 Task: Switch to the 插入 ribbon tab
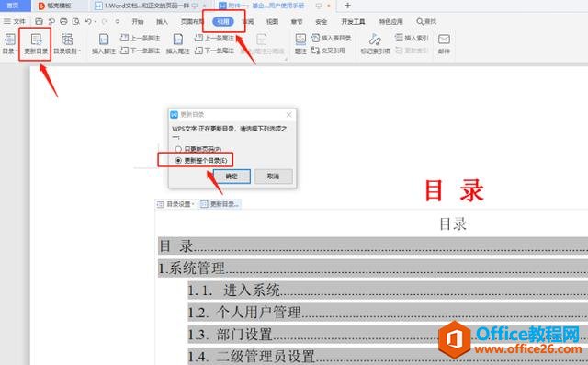tap(162, 21)
